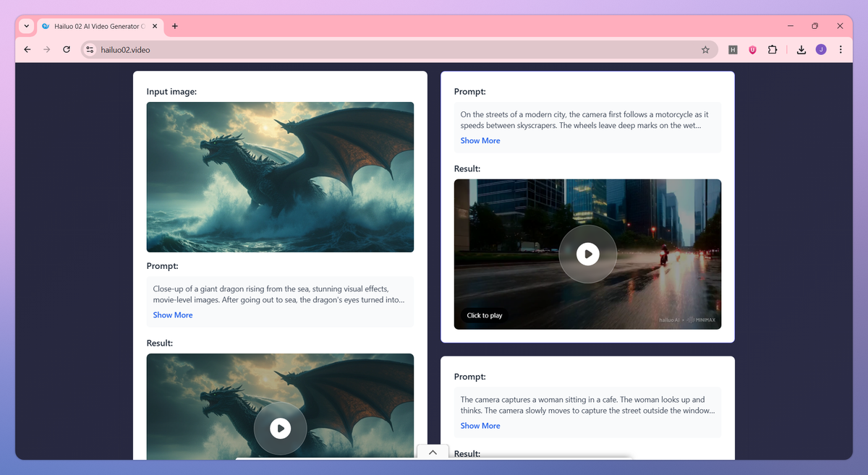Show More of the motorcycle prompt
This screenshot has width=868, height=475.
click(480, 141)
